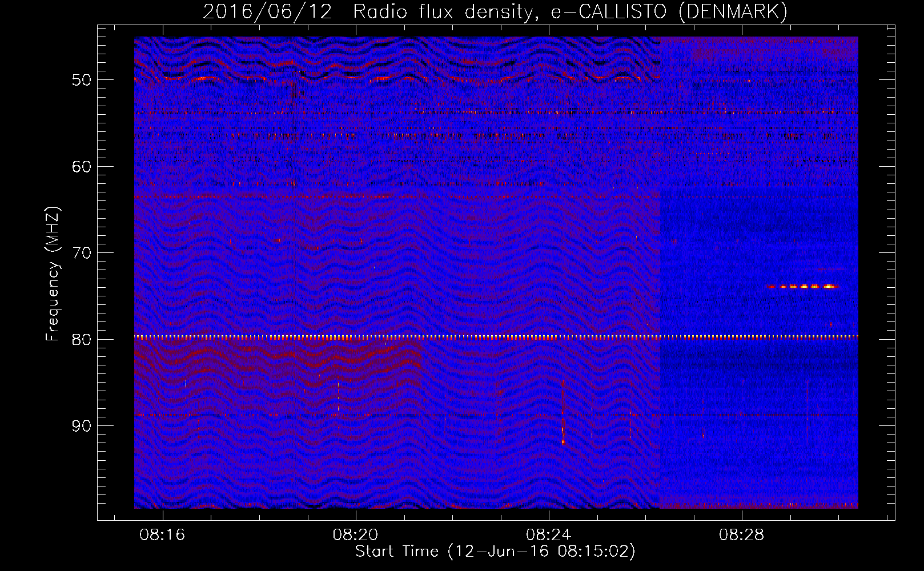The image size is (924, 571).
Task: Click the 50 frequency tick label
Action: (82, 80)
